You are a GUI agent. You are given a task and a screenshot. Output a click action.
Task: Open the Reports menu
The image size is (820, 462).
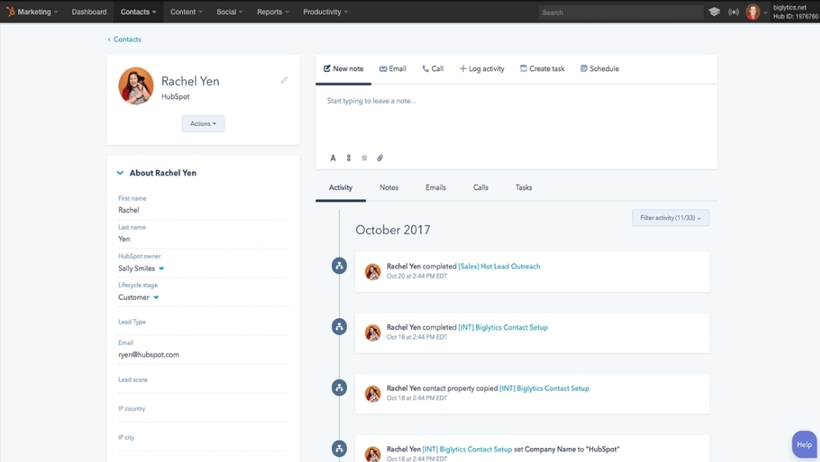click(273, 12)
